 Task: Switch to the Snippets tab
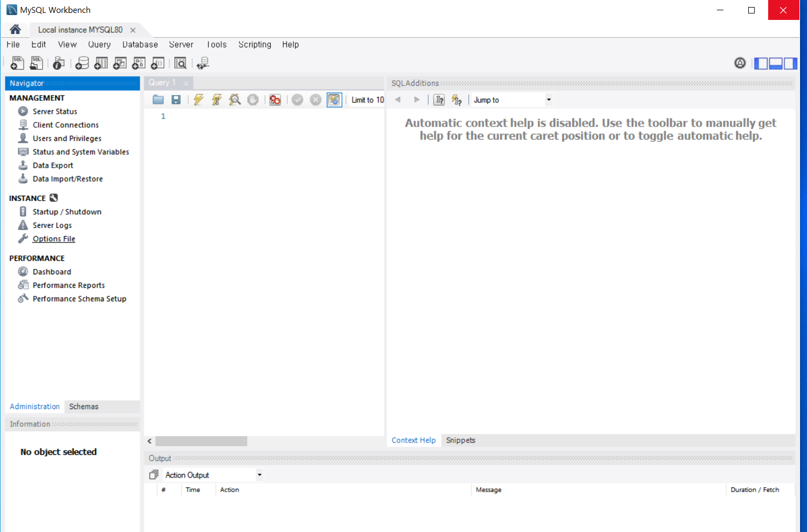(x=461, y=440)
